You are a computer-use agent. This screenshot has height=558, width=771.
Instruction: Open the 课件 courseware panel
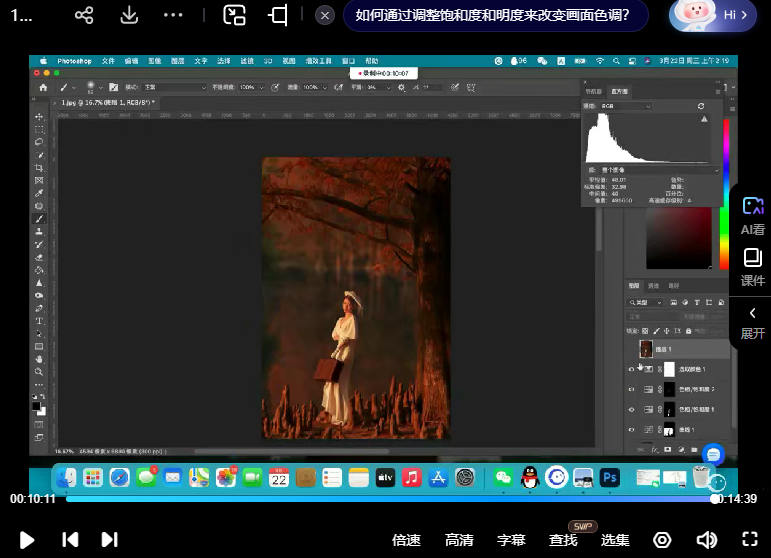coord(752,267)
